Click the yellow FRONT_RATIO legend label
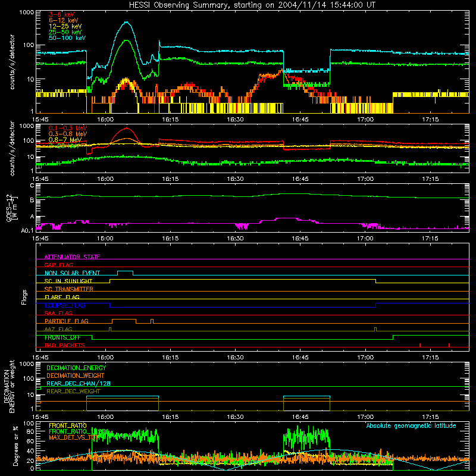This screenshot has height=476, width=476. (x=68, y=425)
